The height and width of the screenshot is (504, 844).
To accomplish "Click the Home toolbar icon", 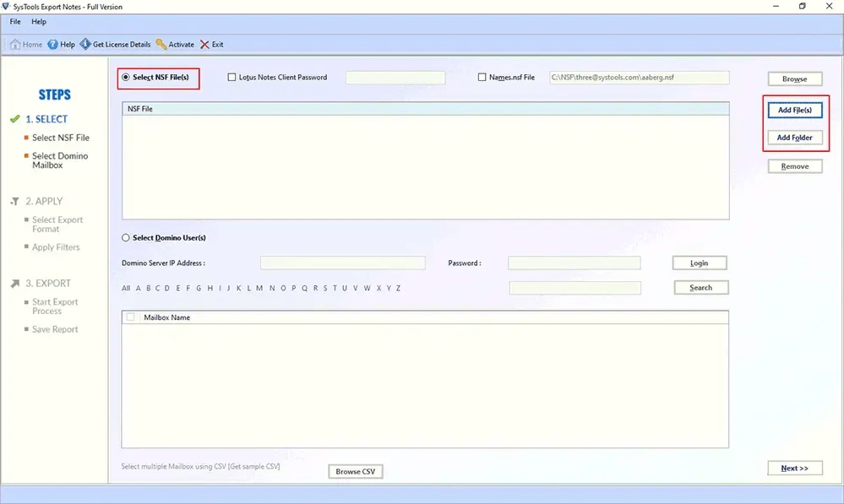I will pyautogui.click(x=25, y=44).
